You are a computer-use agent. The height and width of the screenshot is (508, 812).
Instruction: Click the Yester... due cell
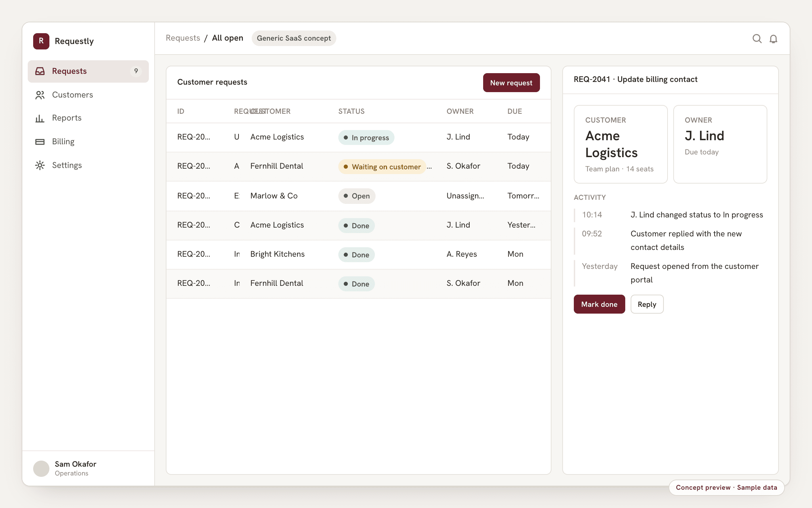521,225
